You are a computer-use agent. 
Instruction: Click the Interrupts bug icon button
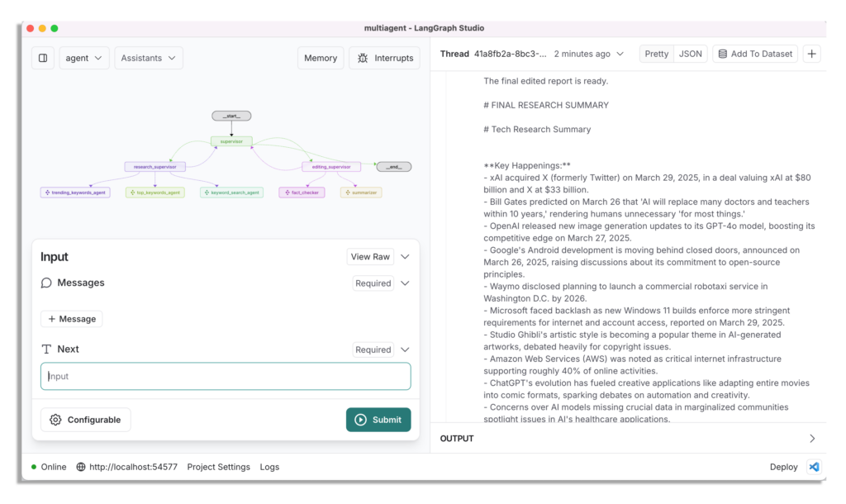coord(363,58)
